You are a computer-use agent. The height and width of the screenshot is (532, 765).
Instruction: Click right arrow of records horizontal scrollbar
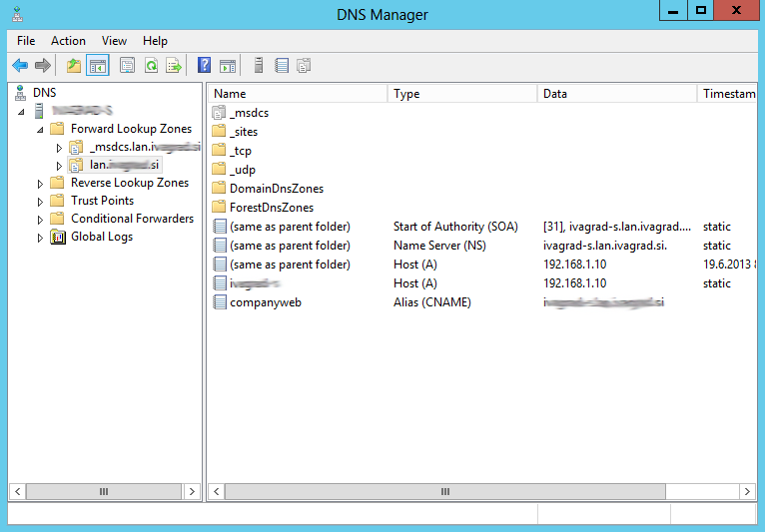click(747, 491)
